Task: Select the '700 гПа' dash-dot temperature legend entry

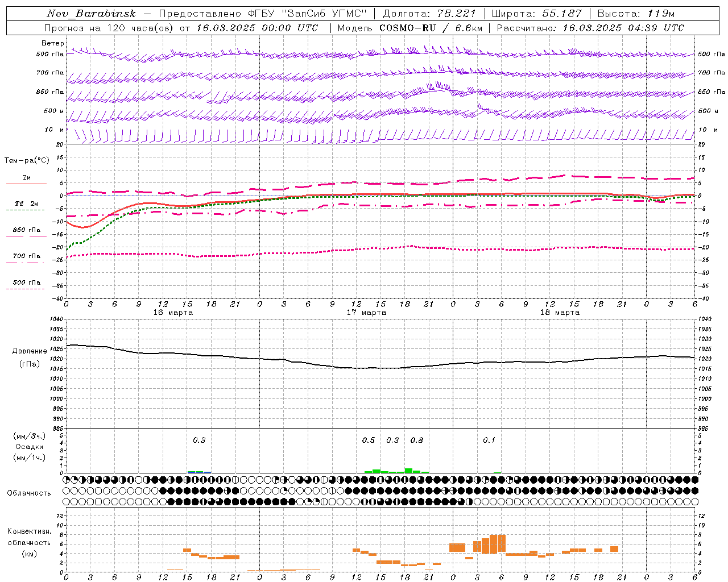Action: point(26,256)
